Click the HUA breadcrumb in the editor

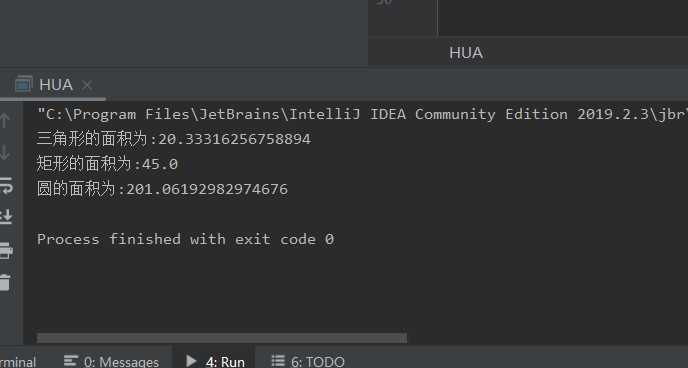click(x=466, y=53)
